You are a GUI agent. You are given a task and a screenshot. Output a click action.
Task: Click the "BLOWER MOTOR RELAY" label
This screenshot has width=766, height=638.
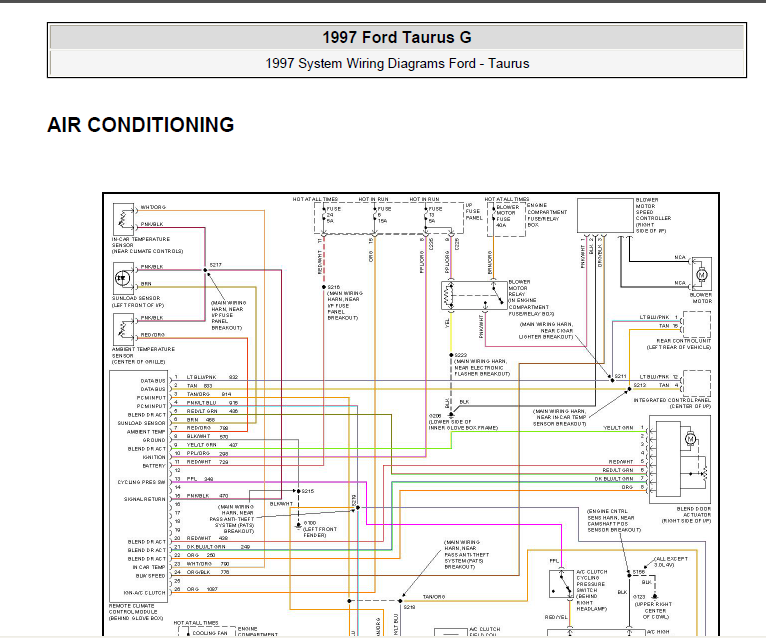click(x=519, y=288)
